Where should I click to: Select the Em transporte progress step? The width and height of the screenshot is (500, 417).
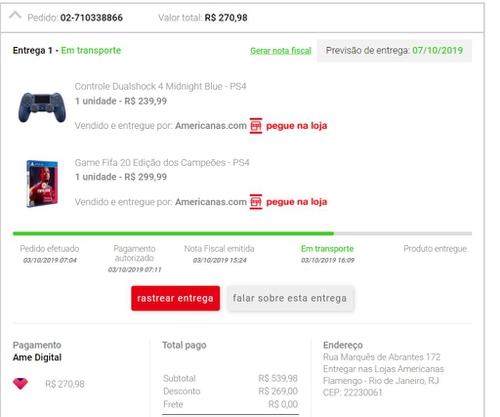(327, 254)
